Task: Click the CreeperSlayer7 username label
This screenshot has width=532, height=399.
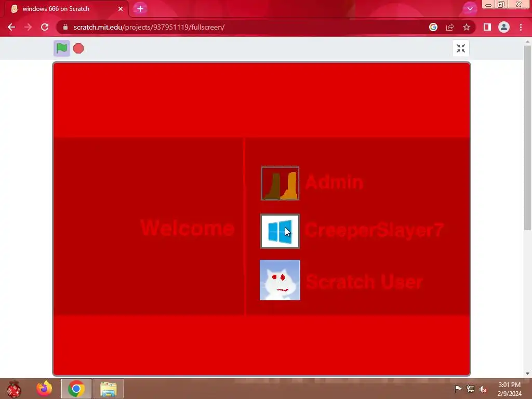Action: (374, 230)
